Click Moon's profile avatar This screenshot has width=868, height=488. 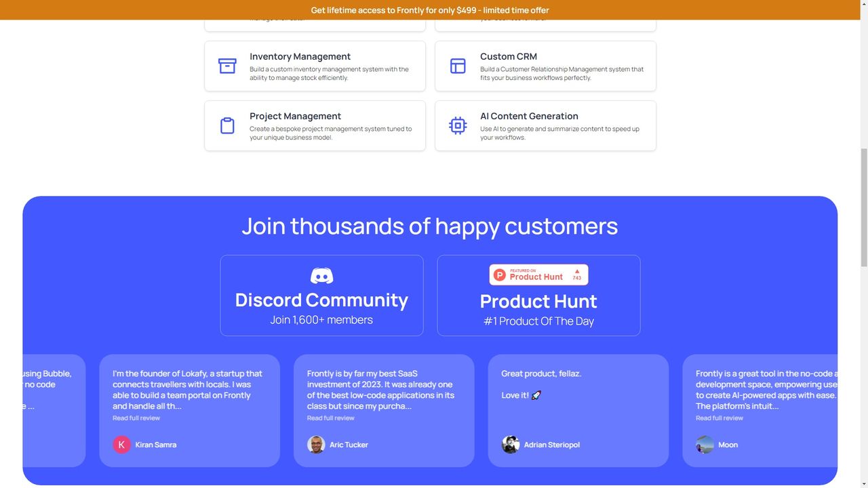click(x=705, y=445)
